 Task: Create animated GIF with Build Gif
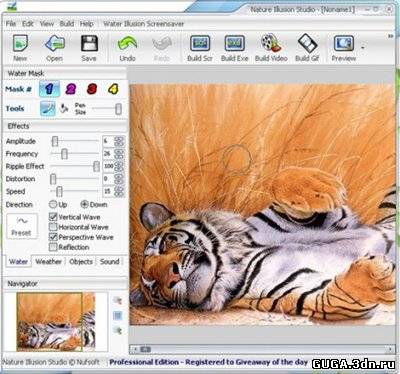tap(307, 48)
